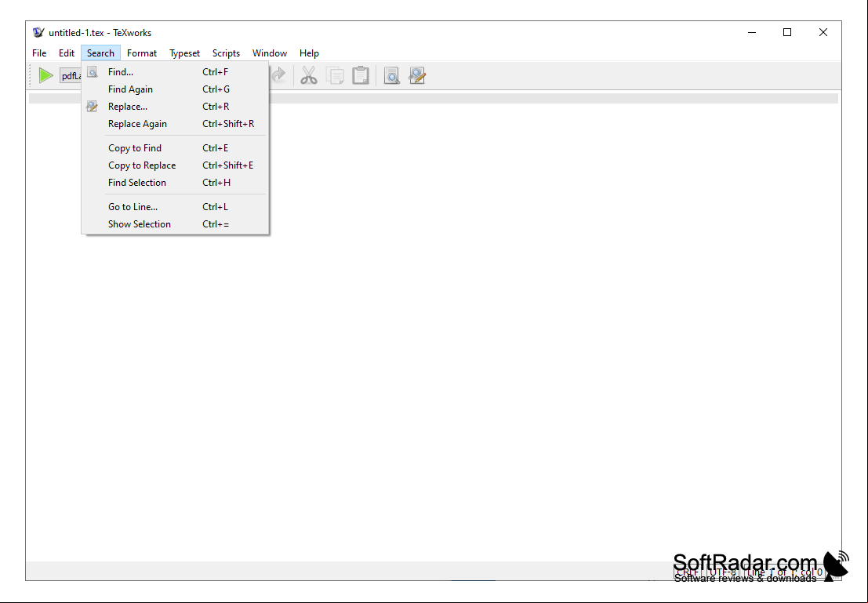Open the Window menu
Screen dimensions: 868x603
(270, 53)
